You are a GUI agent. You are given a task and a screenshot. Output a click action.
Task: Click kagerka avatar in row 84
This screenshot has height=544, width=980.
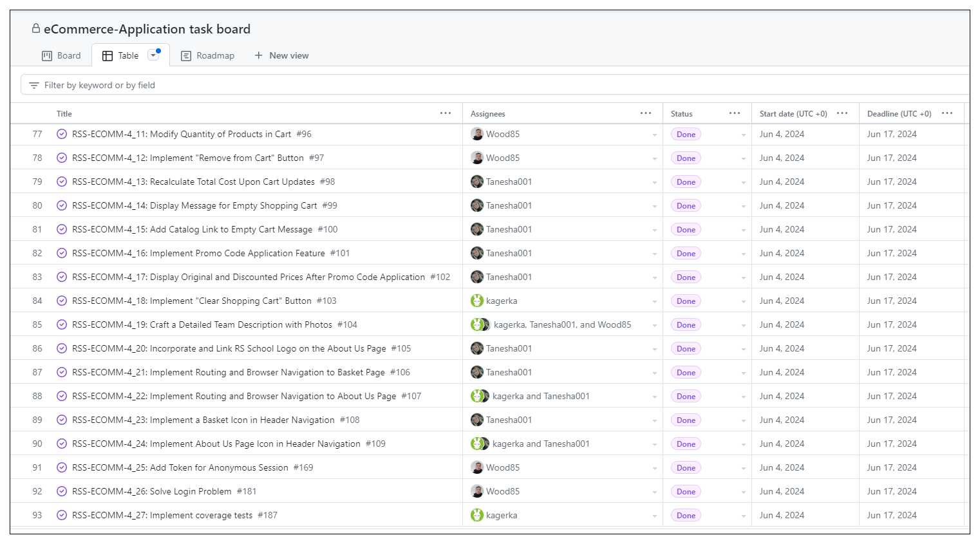(x=477, y=301)
